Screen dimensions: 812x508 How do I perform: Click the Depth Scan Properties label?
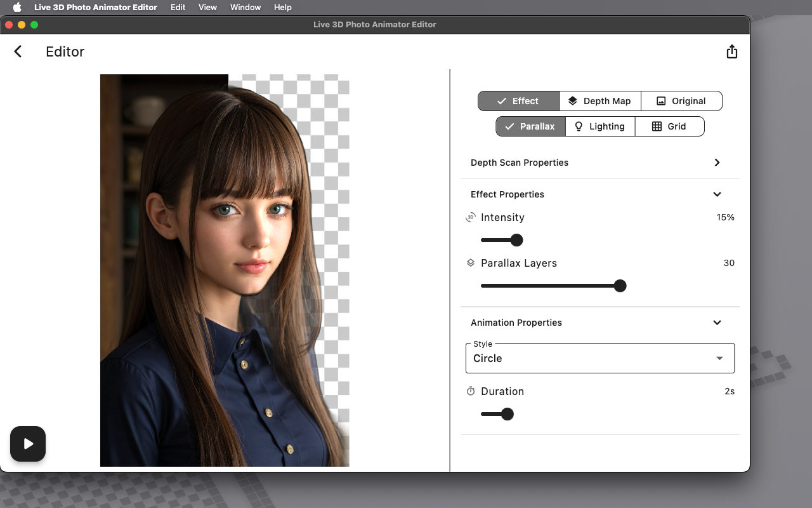click(x=520, y=163)
